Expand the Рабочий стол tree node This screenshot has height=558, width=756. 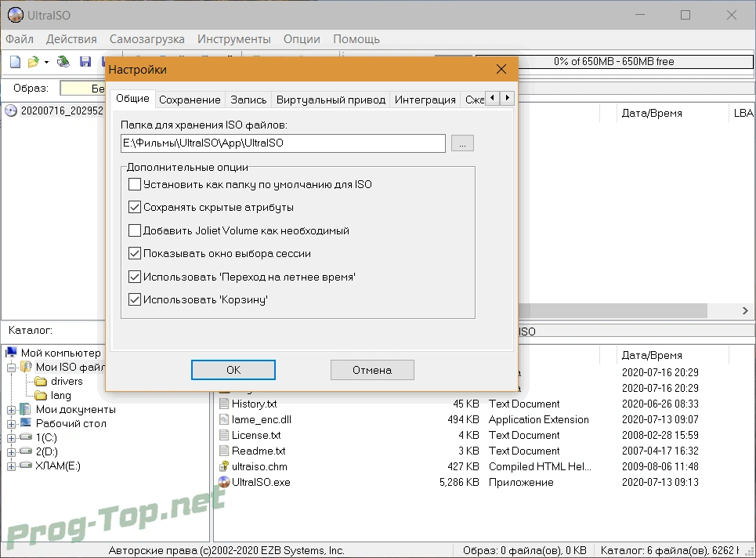[x=12, y=424]
